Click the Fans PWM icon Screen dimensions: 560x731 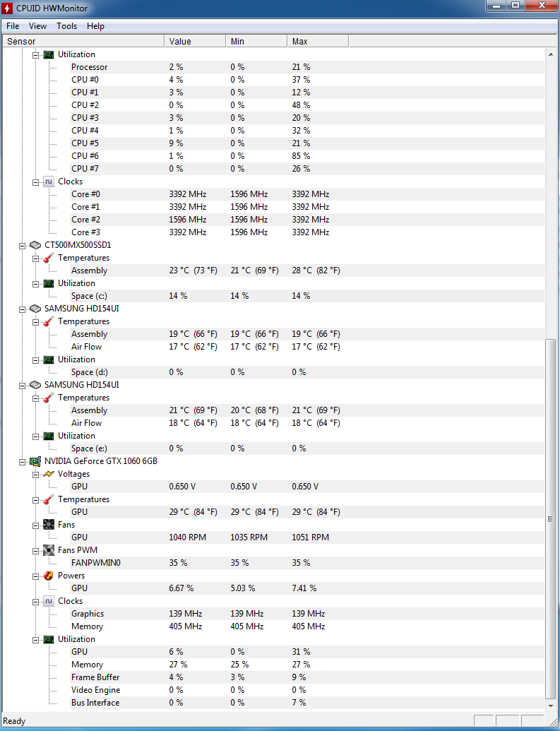(49, 550)
